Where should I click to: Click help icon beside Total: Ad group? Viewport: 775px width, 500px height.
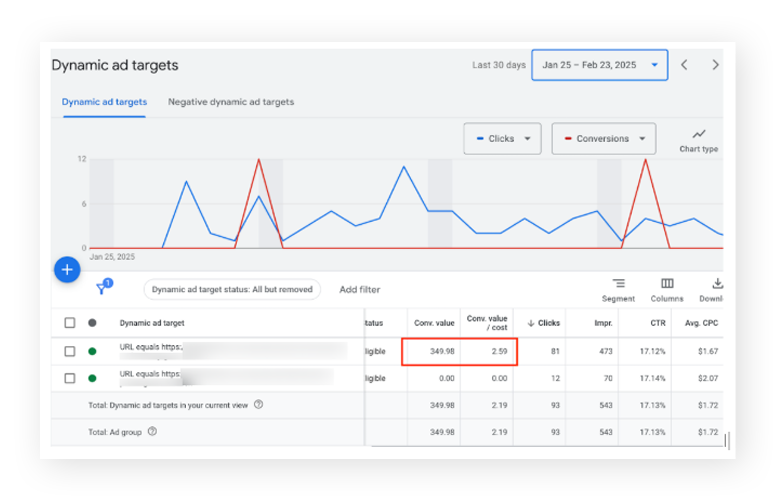click(153, 432)
